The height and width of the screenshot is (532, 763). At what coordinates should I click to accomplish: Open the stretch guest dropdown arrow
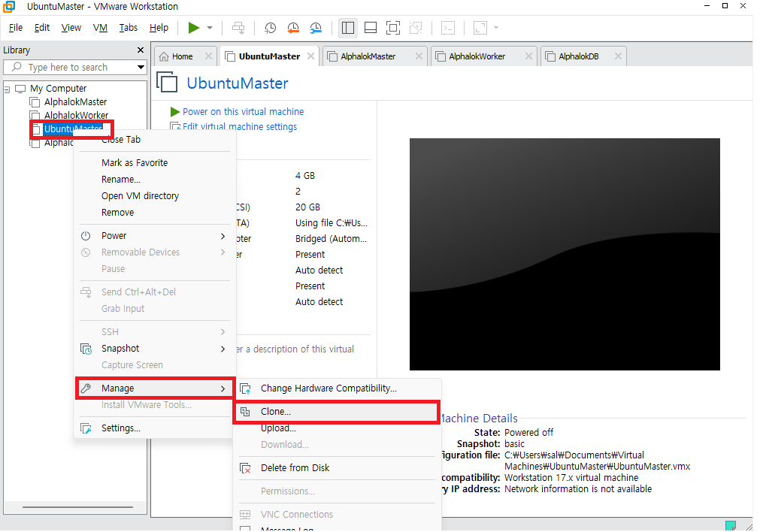click(x=496, y=28)
